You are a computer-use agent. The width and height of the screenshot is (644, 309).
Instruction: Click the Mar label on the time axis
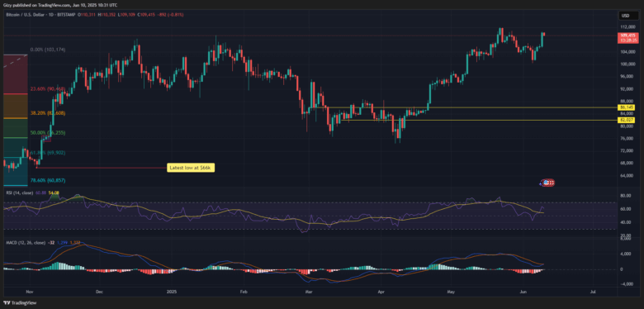(x=308, y=292)
